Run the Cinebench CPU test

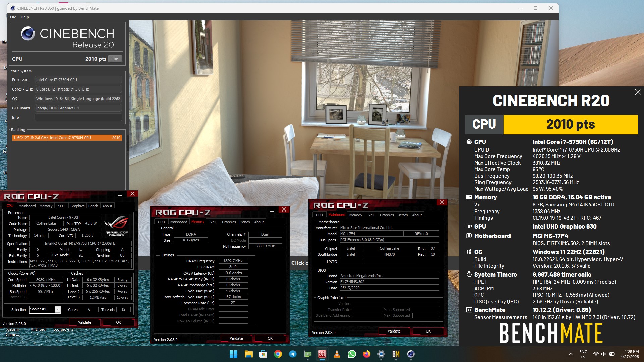[x=115, y=59]
